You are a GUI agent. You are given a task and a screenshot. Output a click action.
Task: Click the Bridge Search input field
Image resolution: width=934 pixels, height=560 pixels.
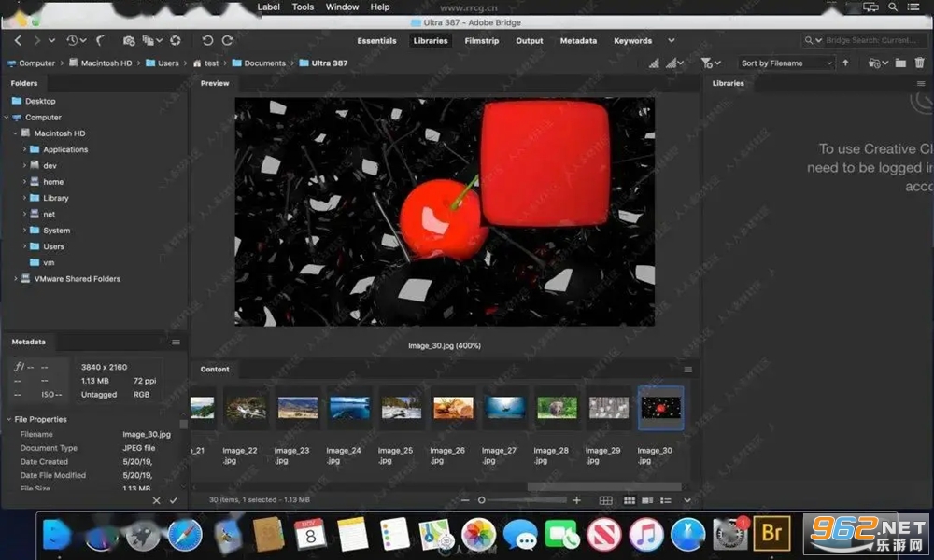[x=874, y=40]
